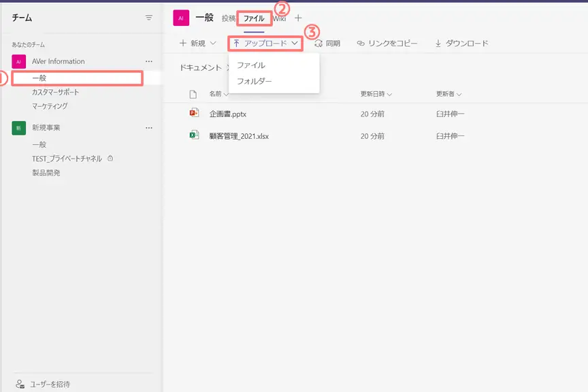The height and width of the screenshot is (392, 588).
Task: Click the 顧客管理_2021.xlsx file name
Action: pos(239,136)
